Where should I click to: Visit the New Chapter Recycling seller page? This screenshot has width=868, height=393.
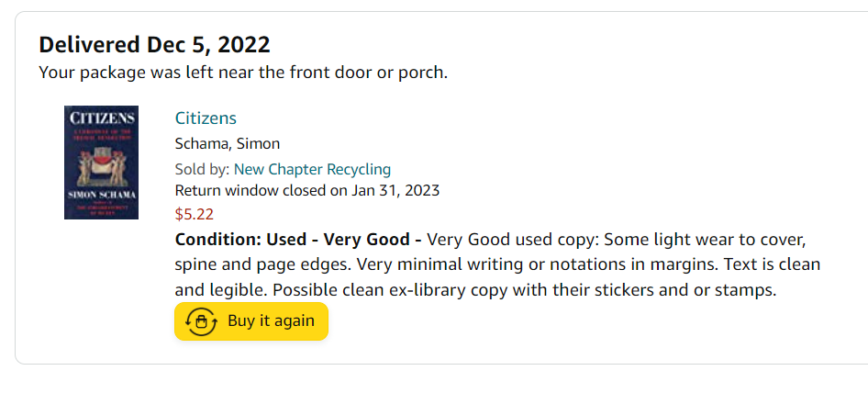312,169
